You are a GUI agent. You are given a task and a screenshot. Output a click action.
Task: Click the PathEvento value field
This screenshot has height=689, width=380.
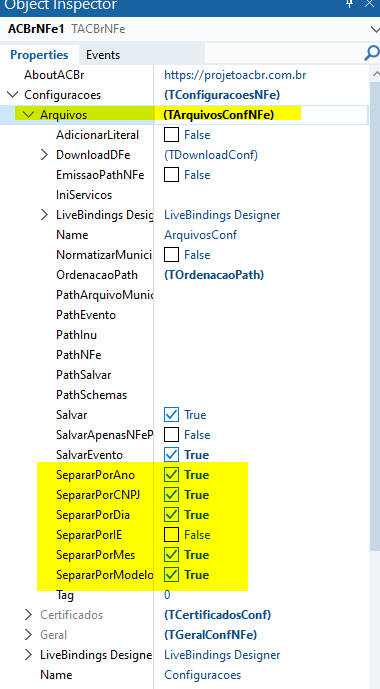pyautogui.click(x=262, y=315)
